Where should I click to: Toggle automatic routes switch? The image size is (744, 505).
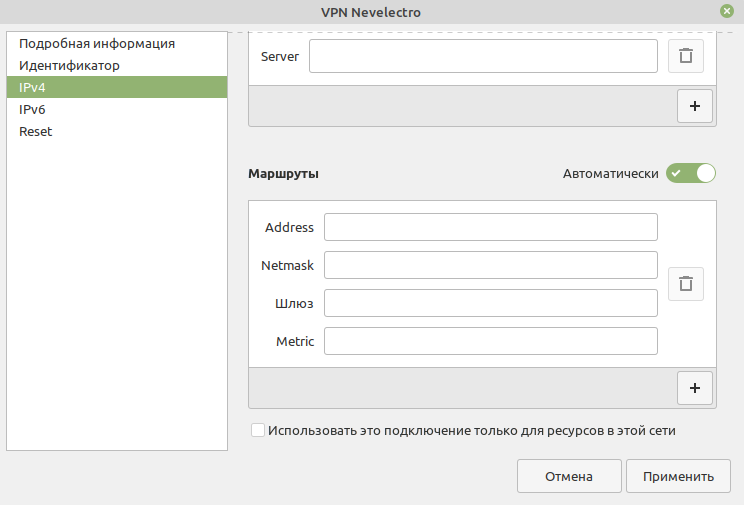coord(691,173)
